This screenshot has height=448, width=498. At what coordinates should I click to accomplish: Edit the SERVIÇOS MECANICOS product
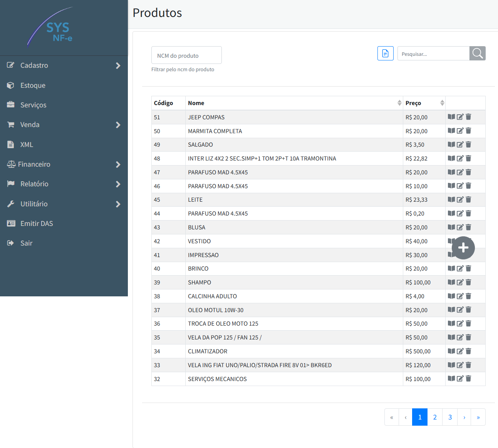(460, 378)
